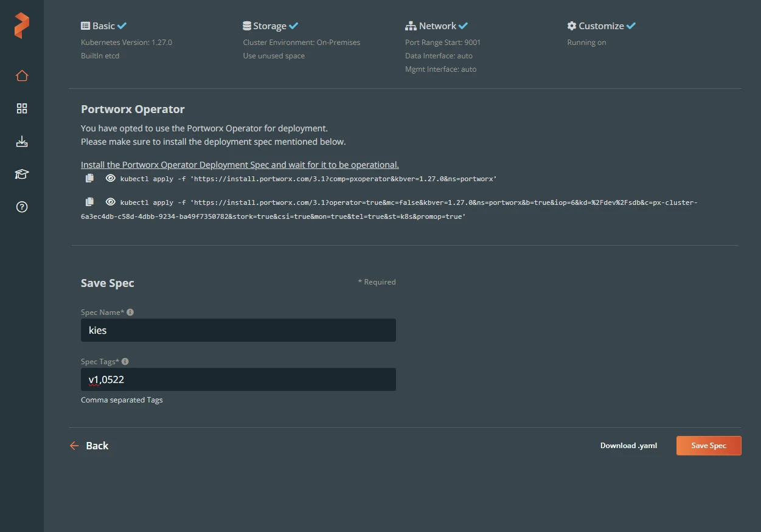Go to the Network step
761x532 pixels.
[436, 26]
